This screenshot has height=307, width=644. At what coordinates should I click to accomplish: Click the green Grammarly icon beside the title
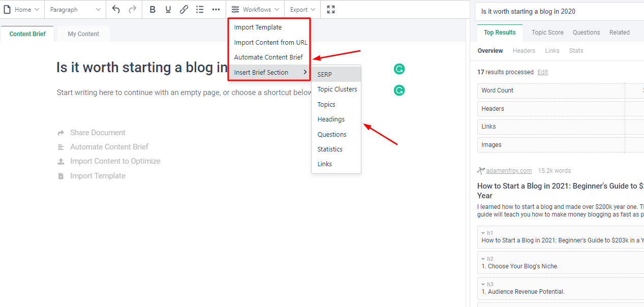coord(400,69)
